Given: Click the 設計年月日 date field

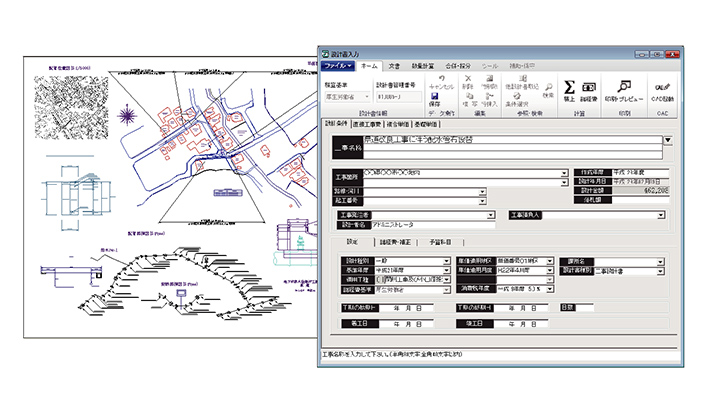Looking at the screenshot, I should (x=640, y=182).
